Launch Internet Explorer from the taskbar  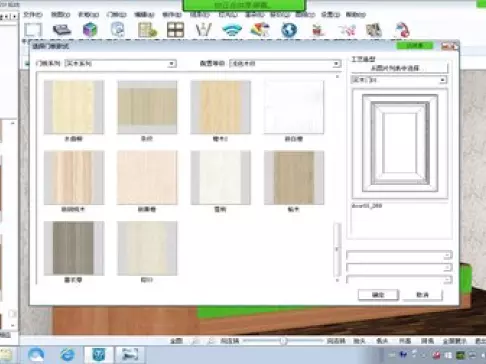pos(67,355)
